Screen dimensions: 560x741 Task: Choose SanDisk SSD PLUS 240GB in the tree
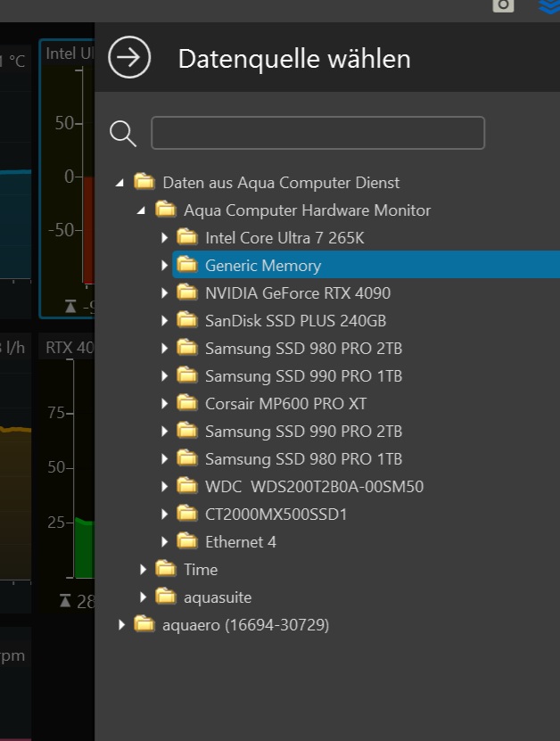295,320
